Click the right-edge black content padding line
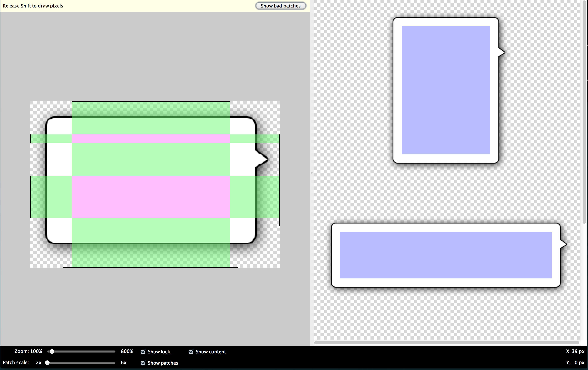Screen dimensions: 588x370 tap(280, 180)
